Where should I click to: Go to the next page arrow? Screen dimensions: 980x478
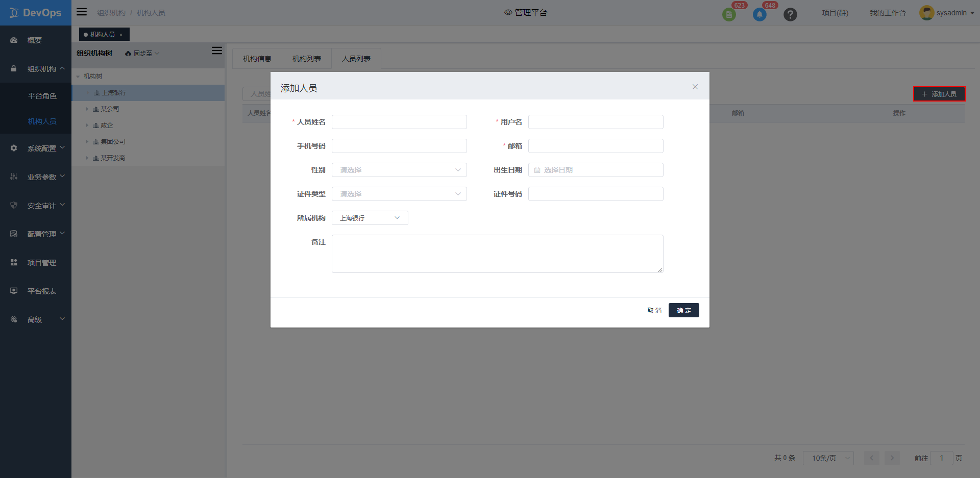point(892,458)
